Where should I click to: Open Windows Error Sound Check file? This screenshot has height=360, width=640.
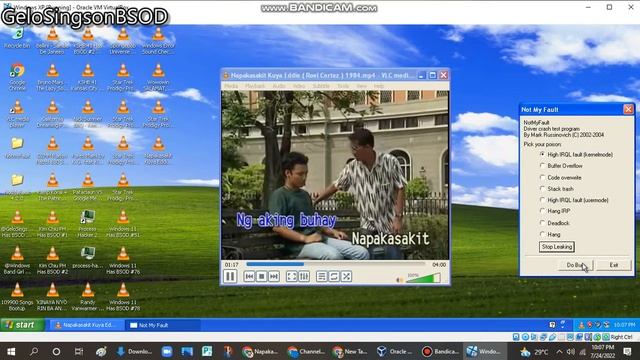pyautogui.click(x=158, y=40)
